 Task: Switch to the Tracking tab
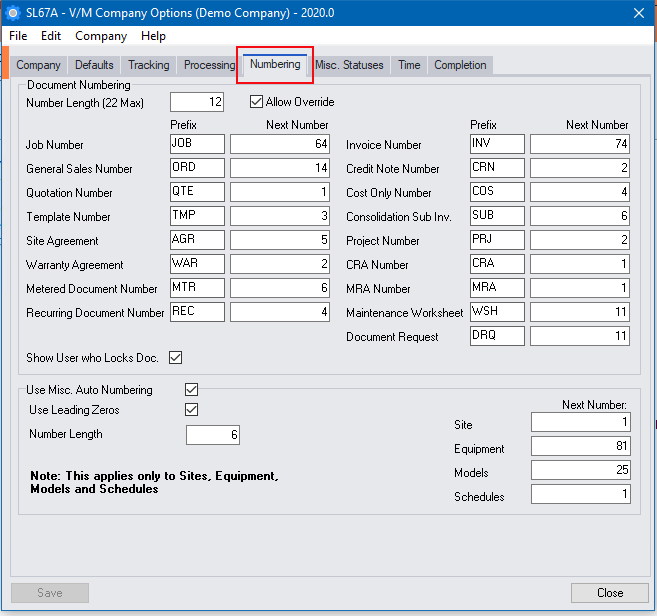coord(148,65)
